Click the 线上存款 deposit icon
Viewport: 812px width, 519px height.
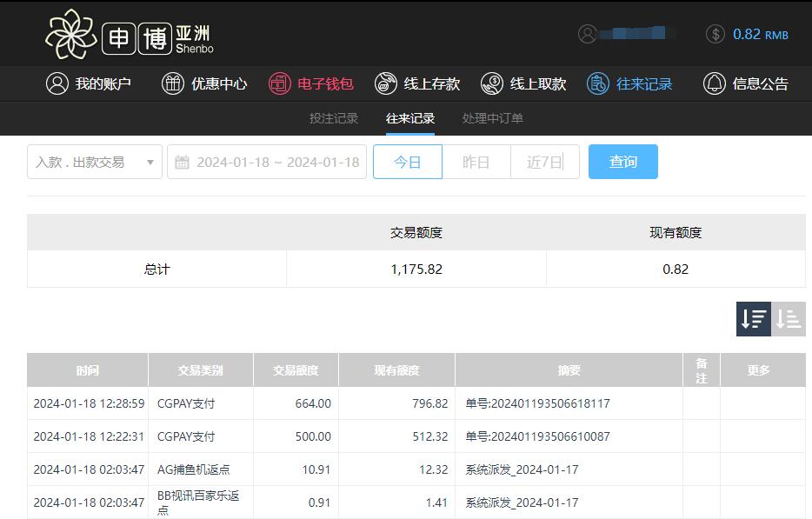[x=385, y=83]
